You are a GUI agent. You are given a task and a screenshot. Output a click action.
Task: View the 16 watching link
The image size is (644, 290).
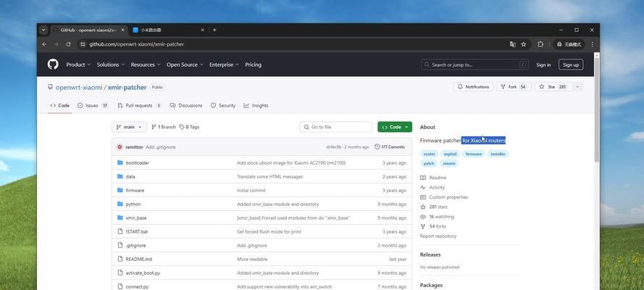click(x=437, y=217)
